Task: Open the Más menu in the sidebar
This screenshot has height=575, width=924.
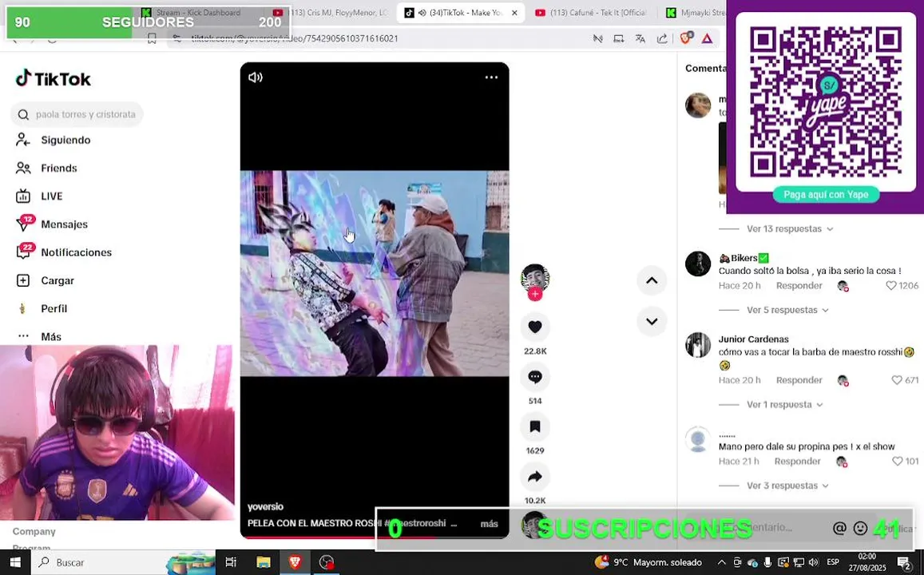Action: [50, 336]
